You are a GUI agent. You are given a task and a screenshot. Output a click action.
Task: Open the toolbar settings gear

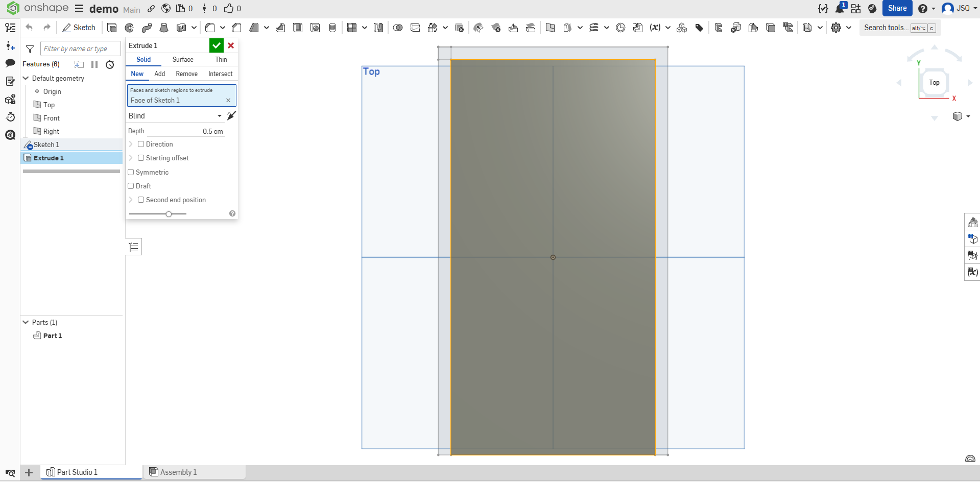[836, 28]
